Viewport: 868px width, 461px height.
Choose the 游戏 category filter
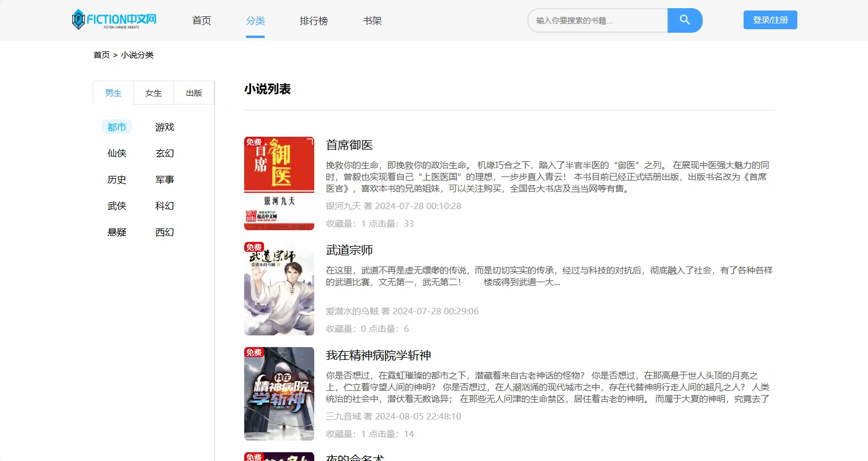tap(165, 127)
